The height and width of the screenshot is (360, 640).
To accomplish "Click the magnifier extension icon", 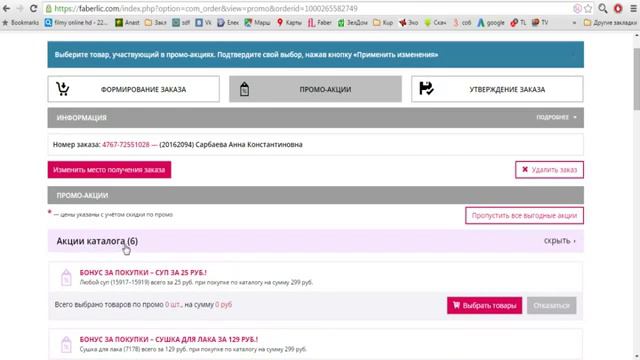I will [x=603, y=9].
